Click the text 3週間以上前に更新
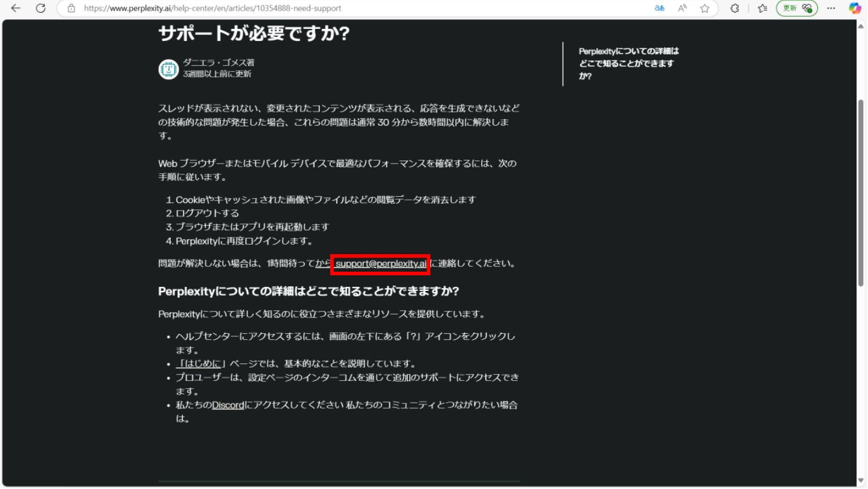The height and width of the screenshot is (489, 868). 217,74
